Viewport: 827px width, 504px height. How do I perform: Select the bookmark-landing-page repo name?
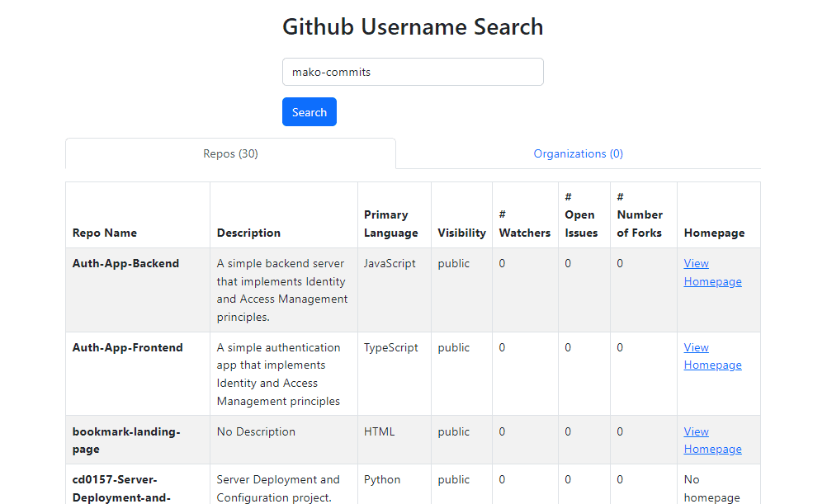[126, 440]
